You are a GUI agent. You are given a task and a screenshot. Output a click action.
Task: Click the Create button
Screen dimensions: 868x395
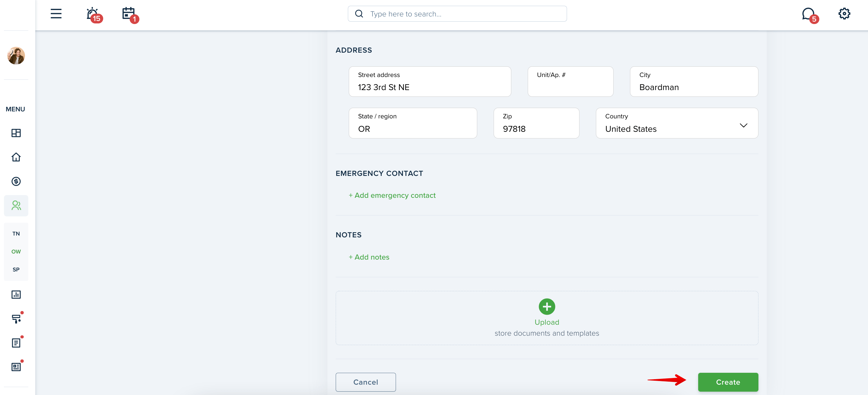728,382
